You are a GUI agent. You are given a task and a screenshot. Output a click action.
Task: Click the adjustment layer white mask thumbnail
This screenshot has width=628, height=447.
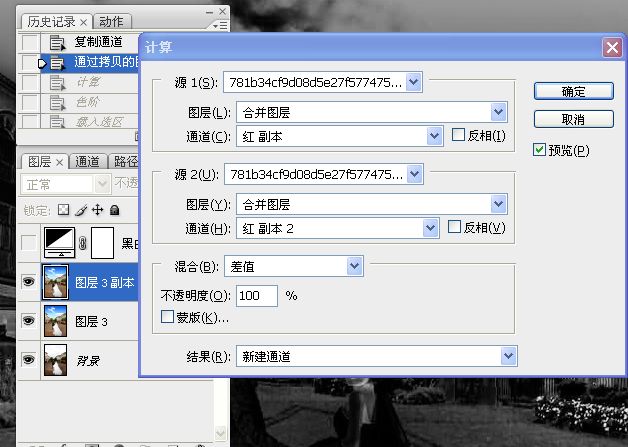103,242
